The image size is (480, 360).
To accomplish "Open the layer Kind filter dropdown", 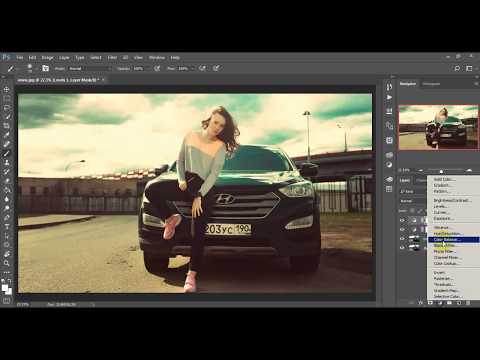I will click(x=413, y=192).
